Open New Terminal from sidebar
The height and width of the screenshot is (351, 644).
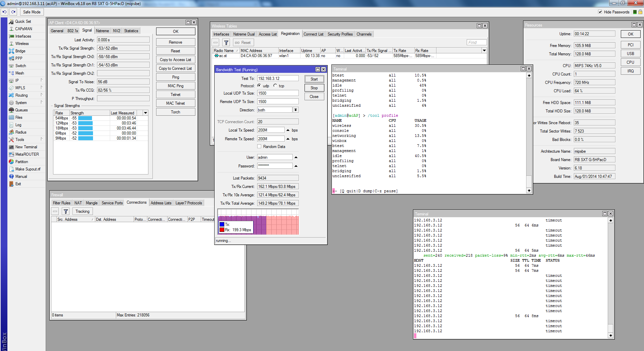(26, 147)
